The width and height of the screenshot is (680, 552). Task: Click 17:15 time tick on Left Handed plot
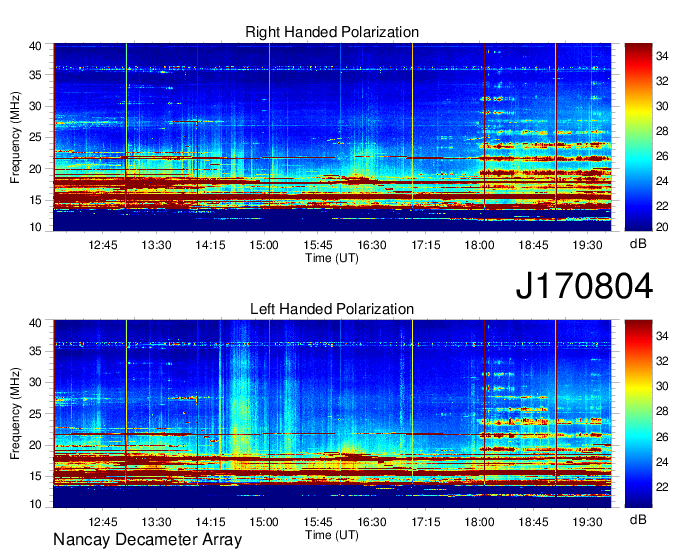click(x=425, y=522)
